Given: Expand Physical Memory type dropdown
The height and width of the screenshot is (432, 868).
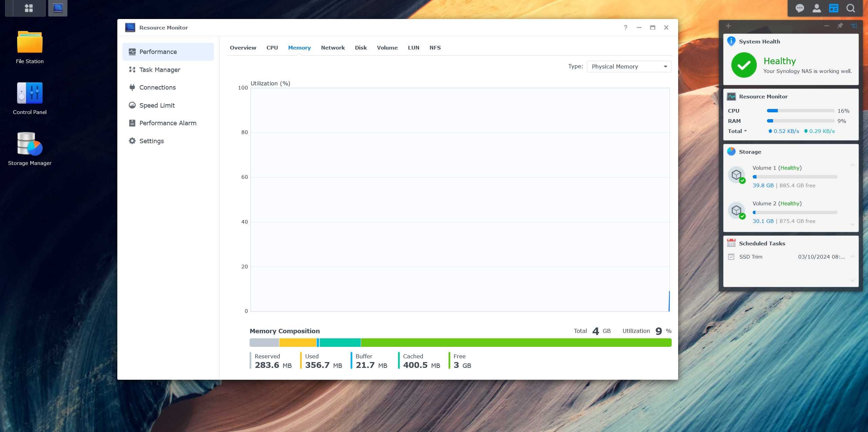Looking at the screenshot, I should [665, 67].
